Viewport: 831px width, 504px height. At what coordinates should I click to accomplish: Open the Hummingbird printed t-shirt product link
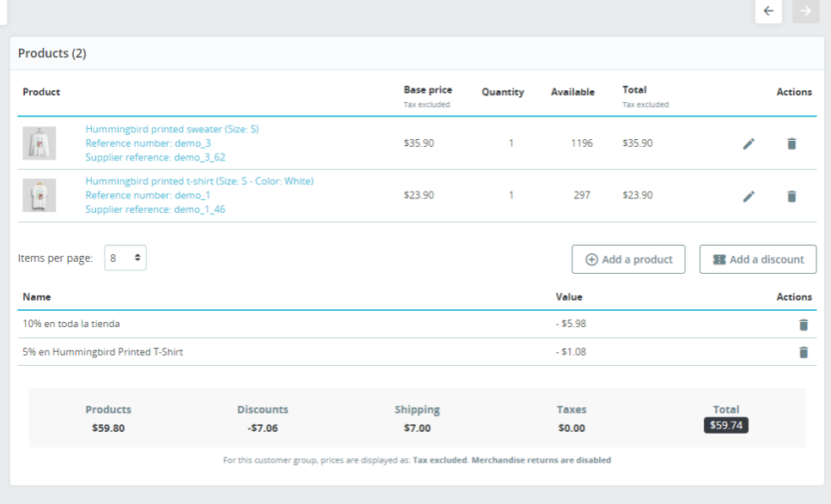[199, 181]
